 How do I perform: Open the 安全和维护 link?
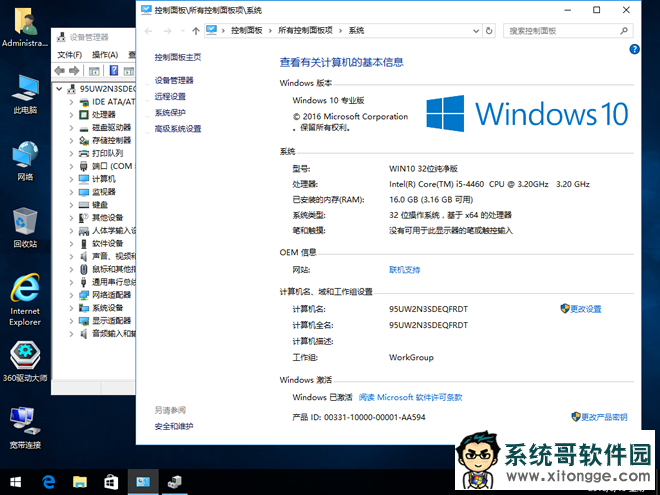click(x=174, y=426)
